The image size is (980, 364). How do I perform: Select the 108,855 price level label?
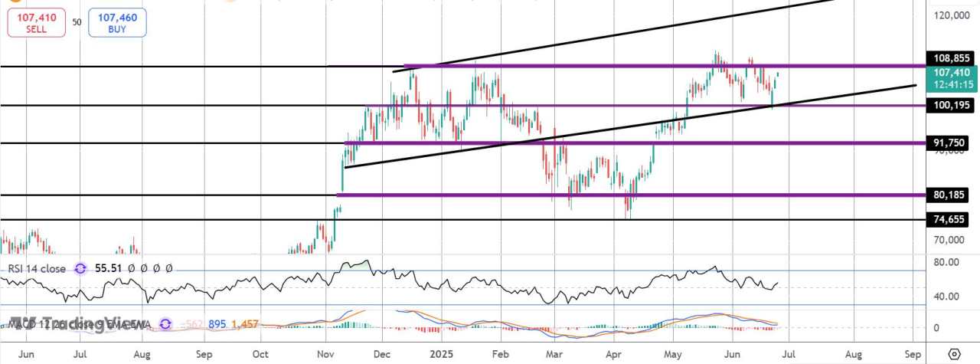(949, 57)
